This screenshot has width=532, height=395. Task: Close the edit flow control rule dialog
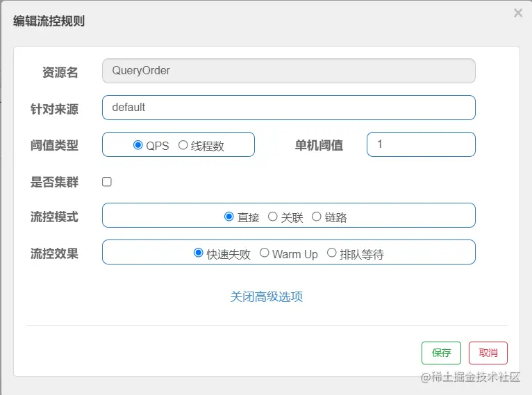pos(518,13)
